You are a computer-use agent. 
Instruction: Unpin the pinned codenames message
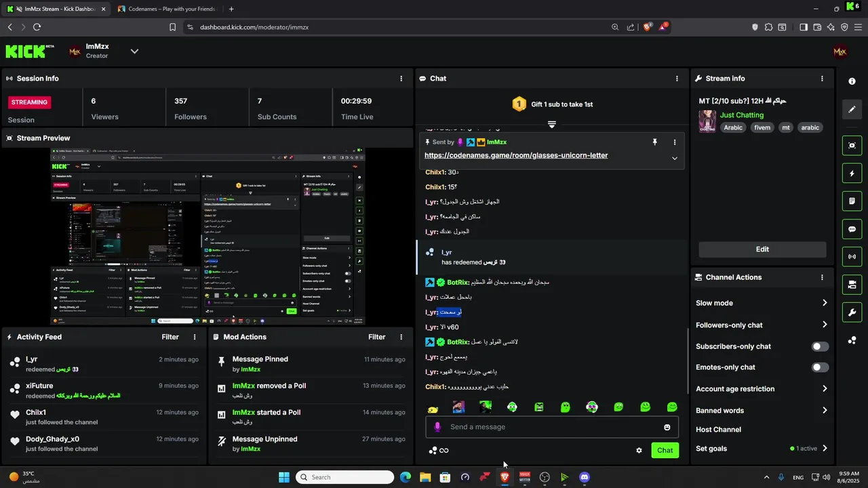655,142
